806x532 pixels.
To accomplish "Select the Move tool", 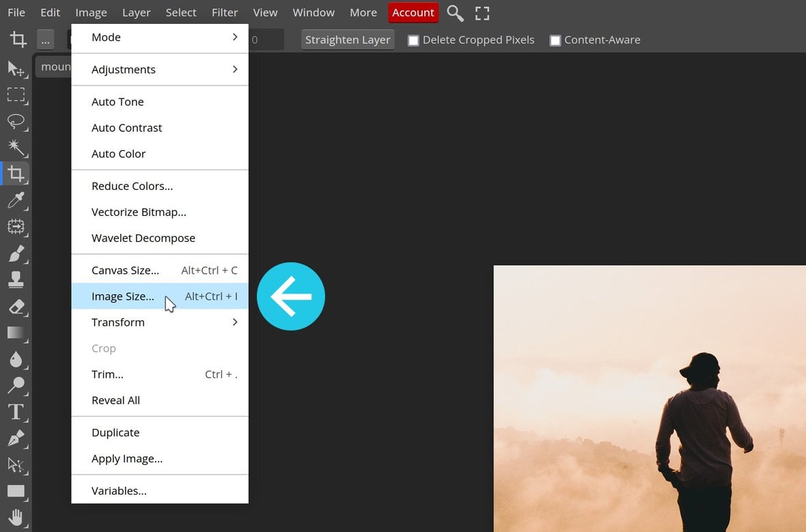I will (16, 69).
